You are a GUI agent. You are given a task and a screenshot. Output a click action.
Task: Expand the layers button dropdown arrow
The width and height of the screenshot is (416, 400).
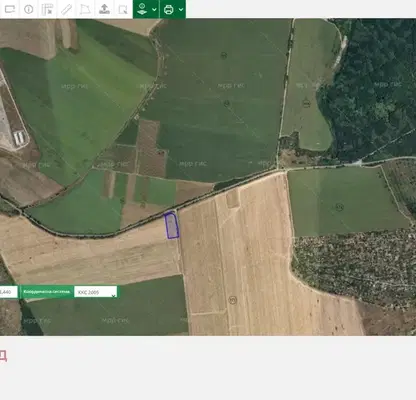[154, 9]
